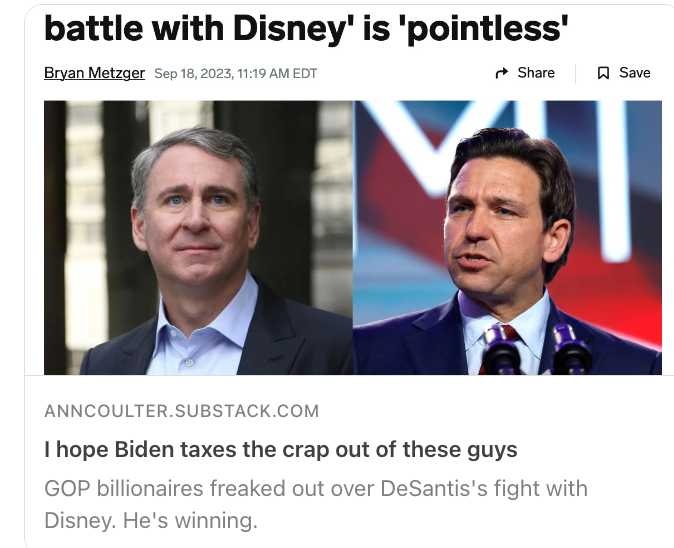Viewport: 674px width, 548px height.
Task: Visit the ANNCOULTER.SUBSTACK.COM domain link
Action: click(x=182, y=411)
